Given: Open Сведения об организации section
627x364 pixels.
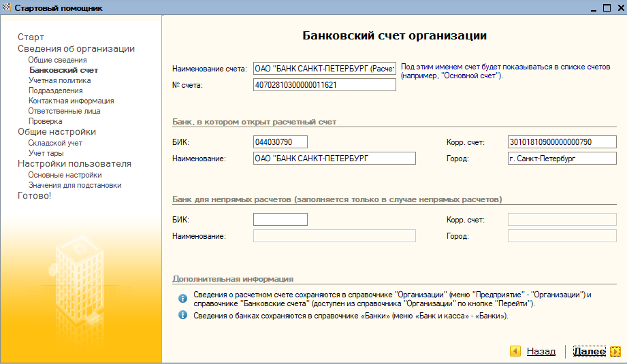Looking at the screenshot, I should pos(76,49).
